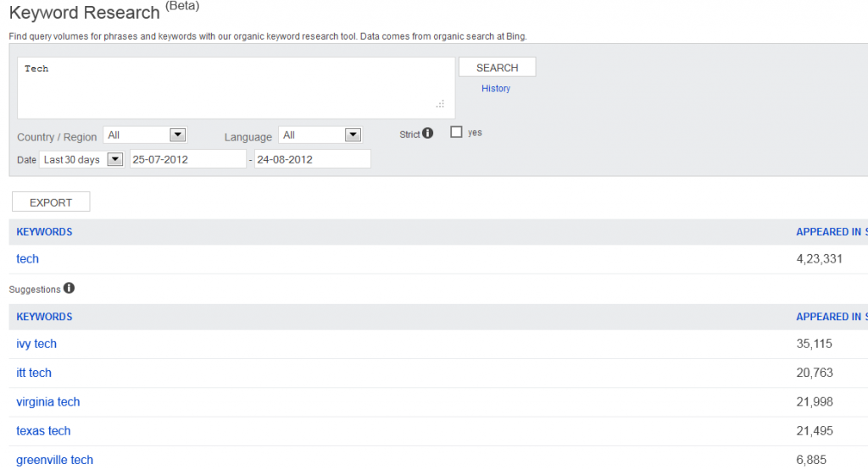The image size is (868, 470).
Task: Click the EXPORT button
Action: (51, 202)
